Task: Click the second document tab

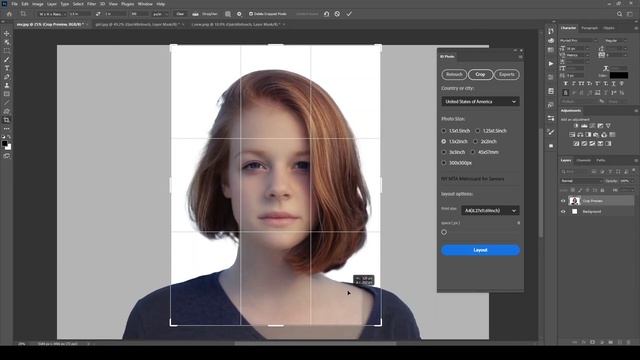Action: point(138,24)
